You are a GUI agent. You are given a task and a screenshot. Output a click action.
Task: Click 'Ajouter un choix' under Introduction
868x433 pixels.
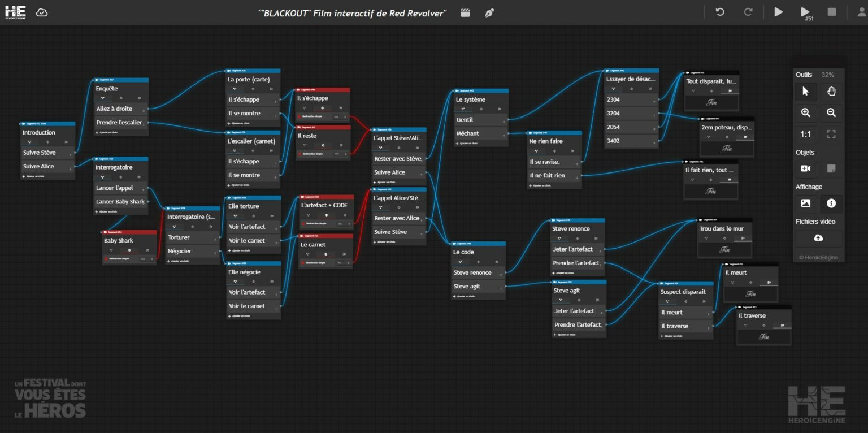tap(34, 176)
